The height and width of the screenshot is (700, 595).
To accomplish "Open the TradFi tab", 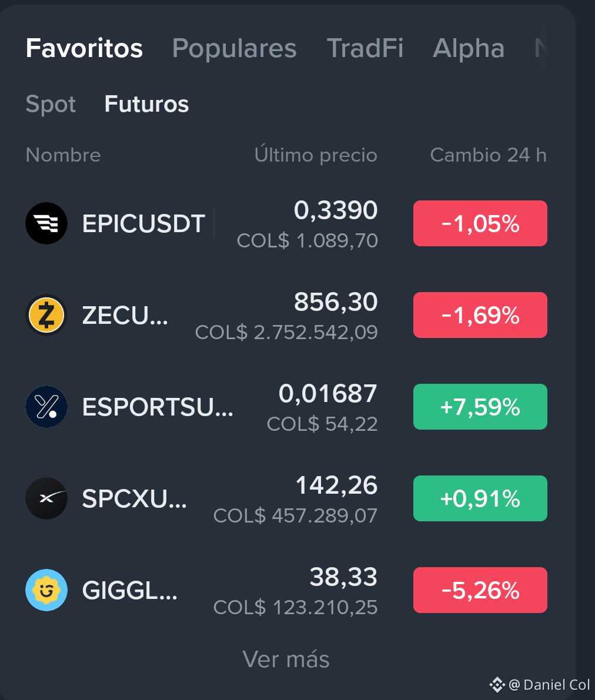I will [x=365, y=48].
